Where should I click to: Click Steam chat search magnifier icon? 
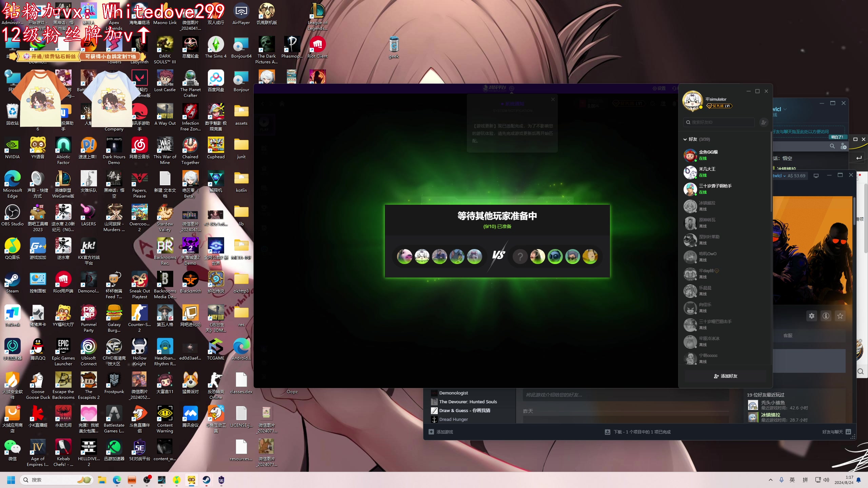click(832, 146)
